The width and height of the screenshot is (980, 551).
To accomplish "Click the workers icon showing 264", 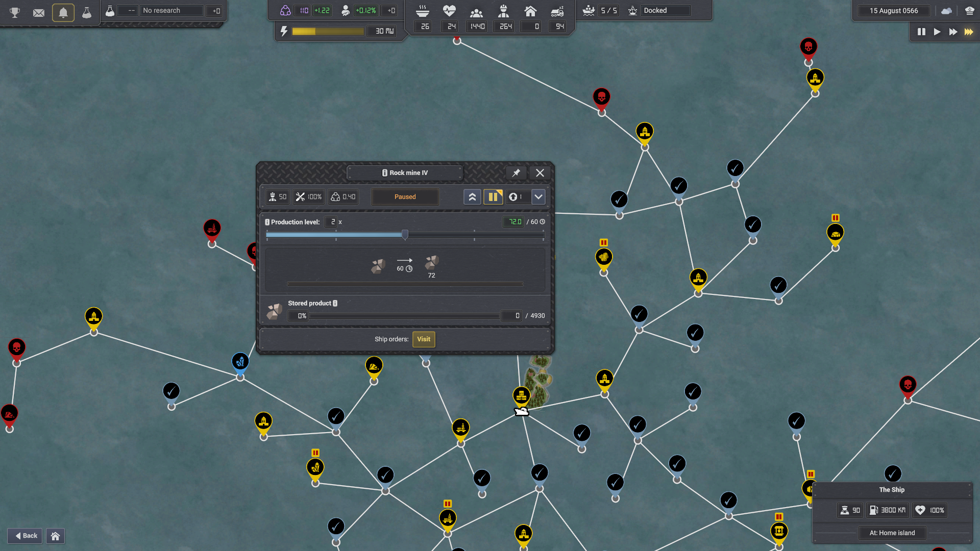I will pos(504,11).
